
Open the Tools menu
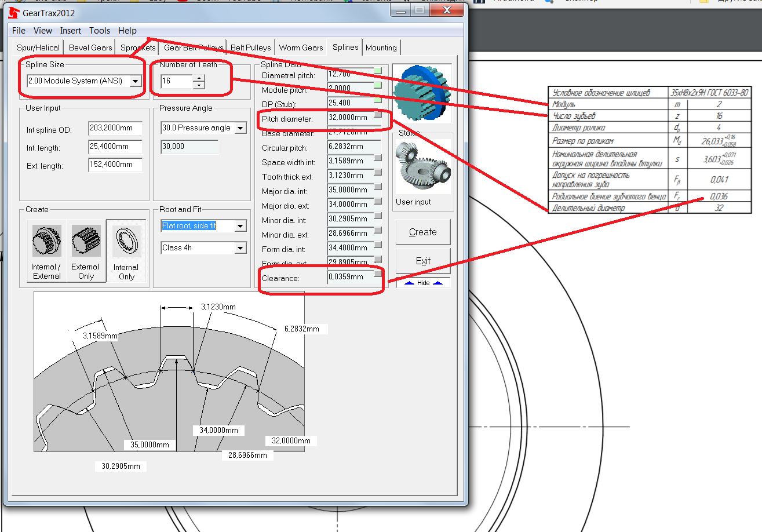pos(100,31)
